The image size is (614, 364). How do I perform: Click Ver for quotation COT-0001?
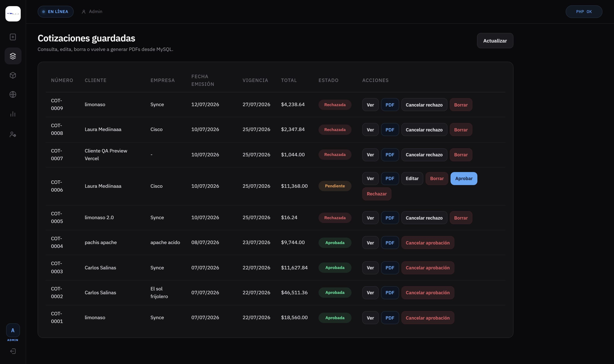[x=370, y=318]
